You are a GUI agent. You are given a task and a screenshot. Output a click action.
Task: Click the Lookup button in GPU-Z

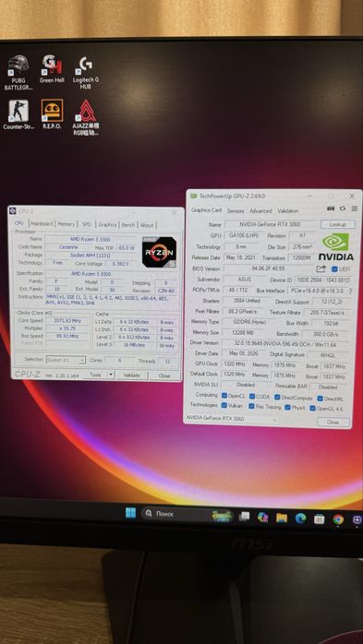pyautogui.click(x=338, y=224)
